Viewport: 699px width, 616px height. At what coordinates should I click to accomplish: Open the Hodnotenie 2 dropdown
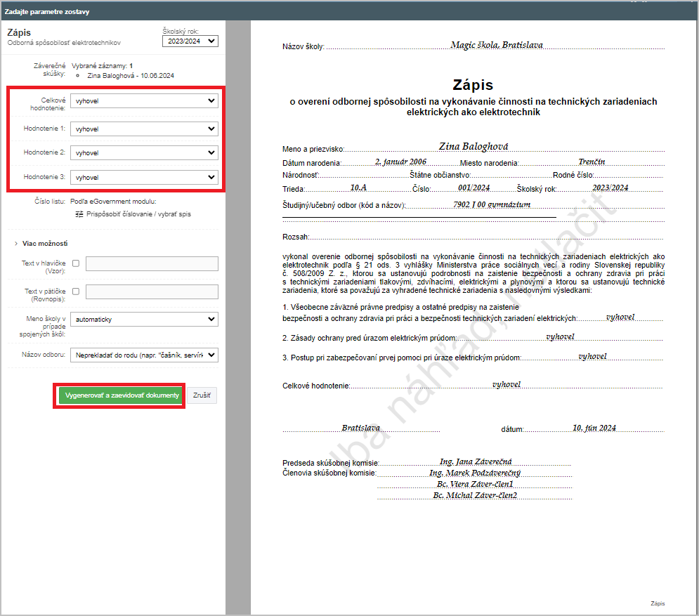(x=144, y=152)
